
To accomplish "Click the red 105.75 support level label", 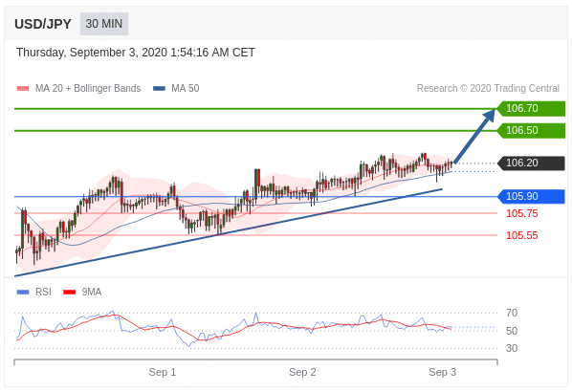I will [x=522, y=213].
